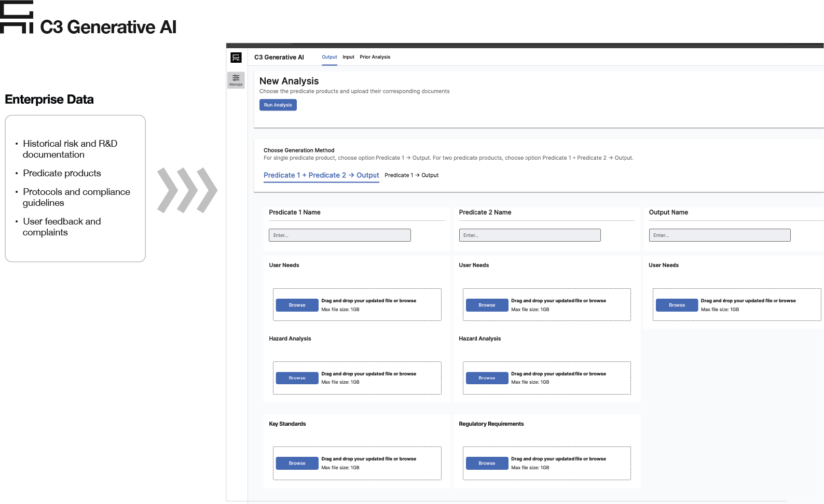Select Predicate 1 + Predicate 2 → Output method

[x=321, y=175]
